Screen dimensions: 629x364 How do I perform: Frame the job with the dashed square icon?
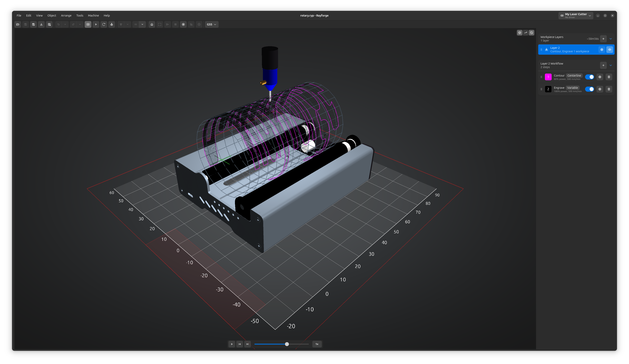coord(160,24)
